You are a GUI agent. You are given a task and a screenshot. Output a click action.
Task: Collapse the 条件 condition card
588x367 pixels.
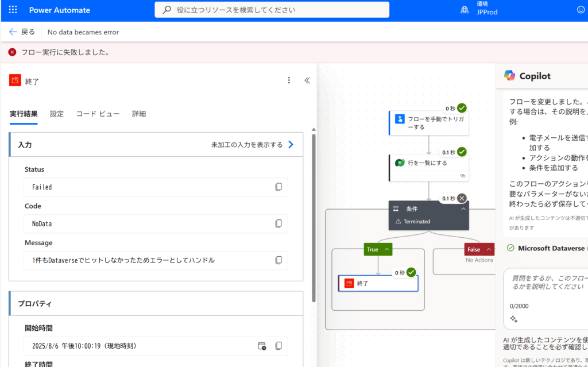click(463, 209)
